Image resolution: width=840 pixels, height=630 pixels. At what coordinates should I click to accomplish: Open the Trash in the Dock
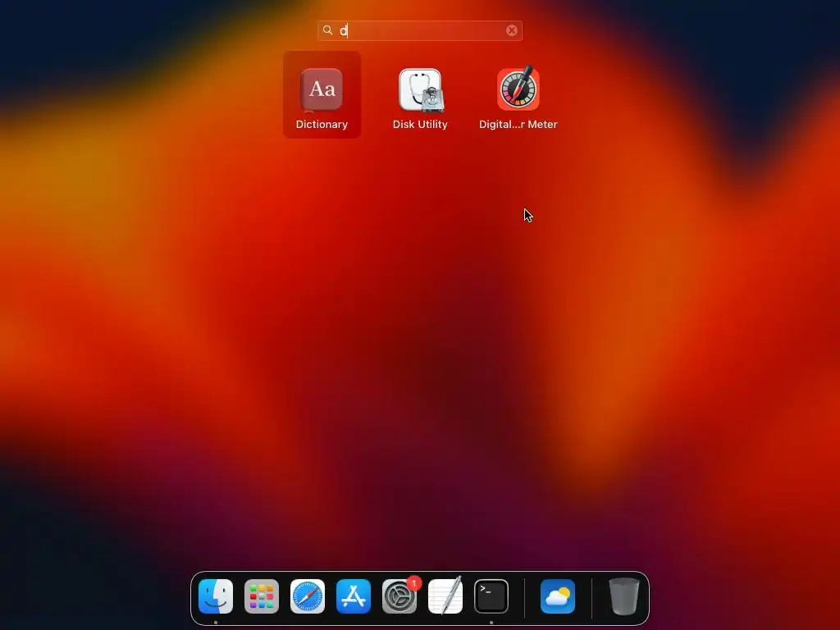(624, 596)
